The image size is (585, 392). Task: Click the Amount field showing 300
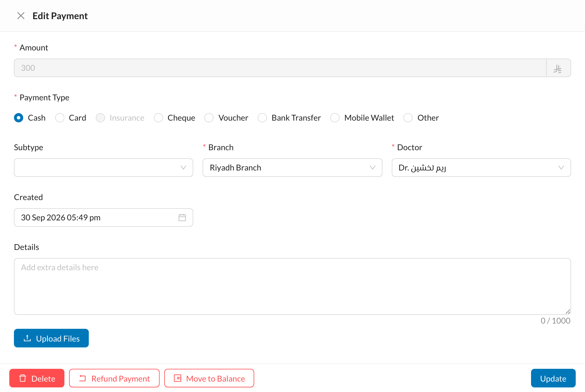coord(280,68)
